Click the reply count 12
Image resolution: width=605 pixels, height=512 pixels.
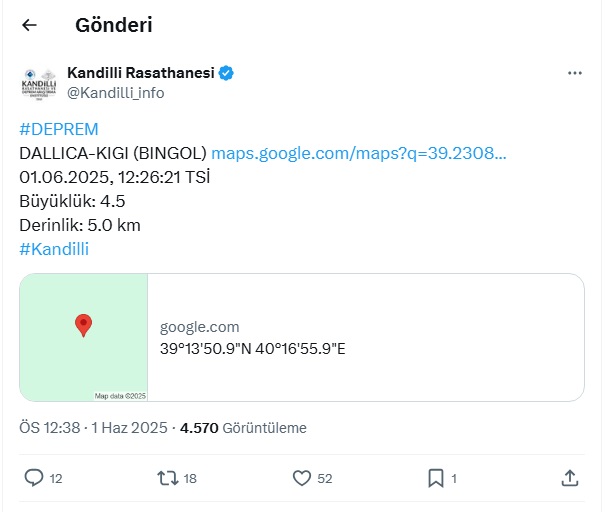click(x=56, y=478)
